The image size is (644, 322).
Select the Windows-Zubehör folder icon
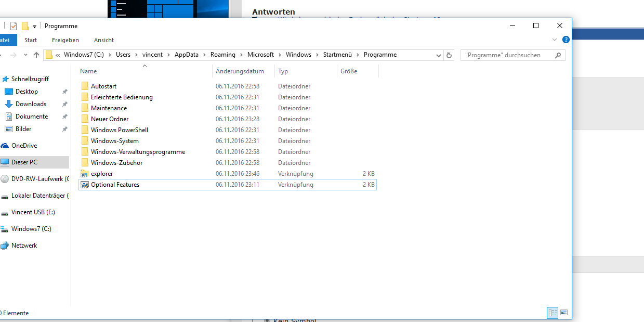[x=85, y=163]
